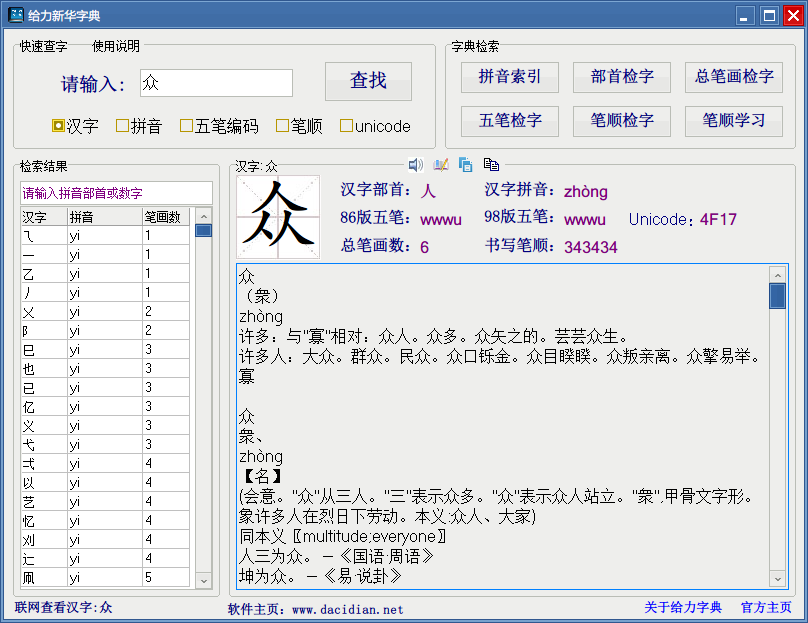Click the book-with-pencil icon

(440, 165)
